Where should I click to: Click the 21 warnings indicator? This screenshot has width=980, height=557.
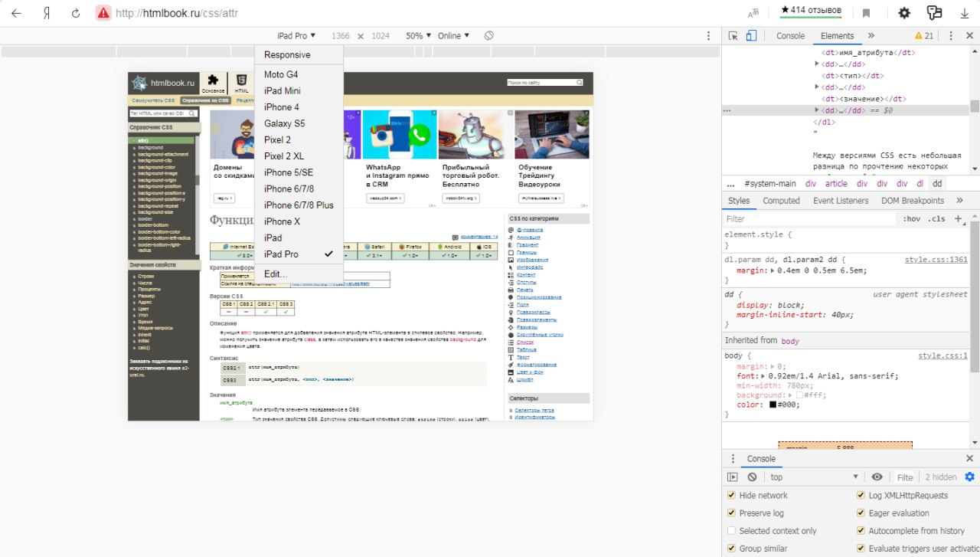[924, 36]
